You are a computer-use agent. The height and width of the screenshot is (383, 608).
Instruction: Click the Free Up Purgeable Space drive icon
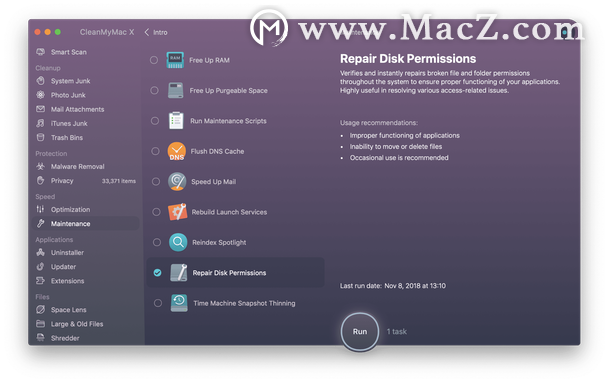pyautogui.click(x=175, y=90)
